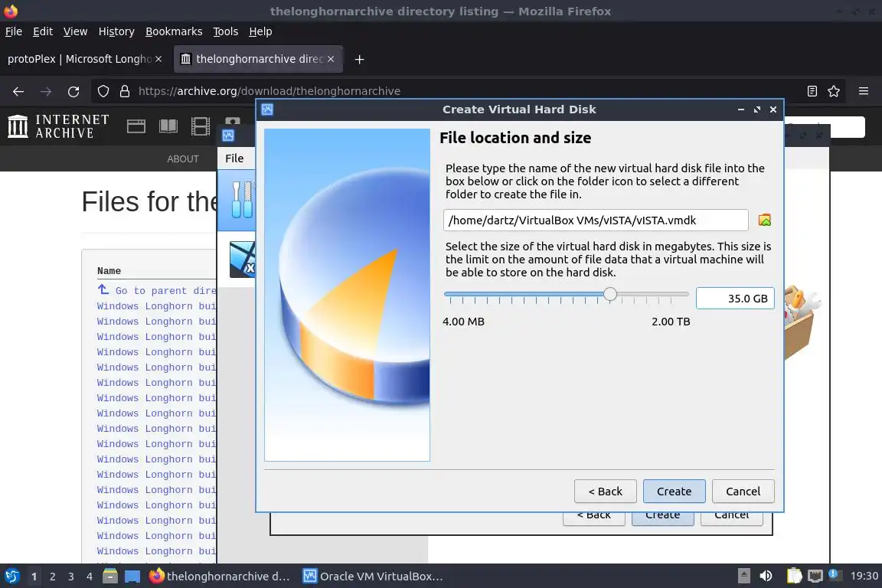This screenshot has height=588, width=882.
Task: Click the Internet Archive texts book icon
Action: 168,126
